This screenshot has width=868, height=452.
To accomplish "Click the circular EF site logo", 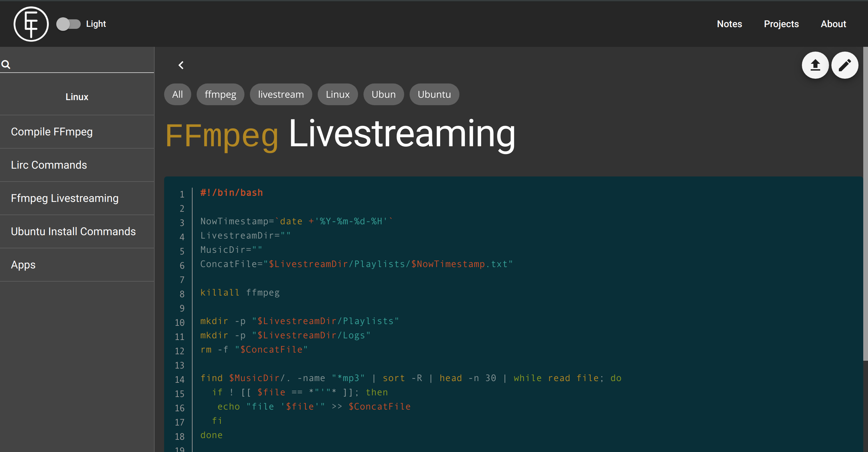I will (x=31, y=24).
